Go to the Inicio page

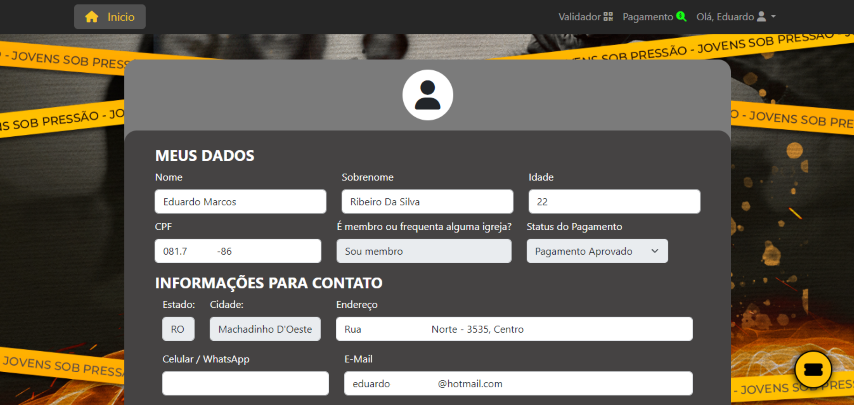click(110, 17)
